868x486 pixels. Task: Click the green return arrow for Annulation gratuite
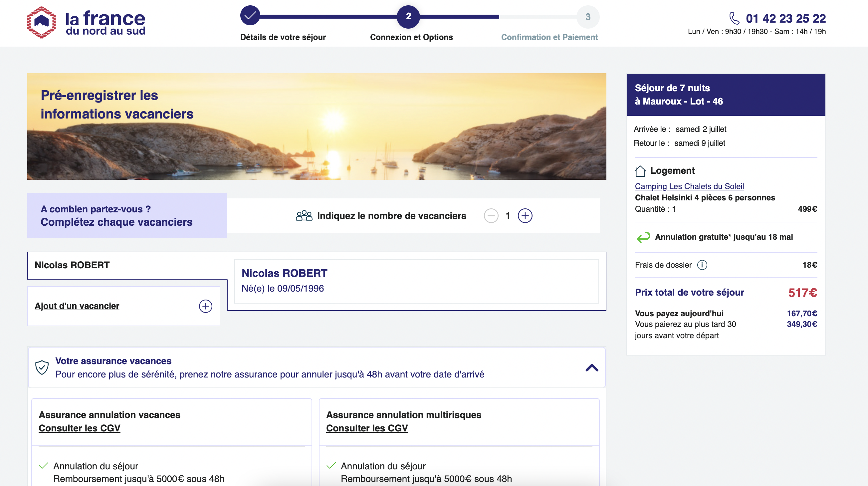643,237
